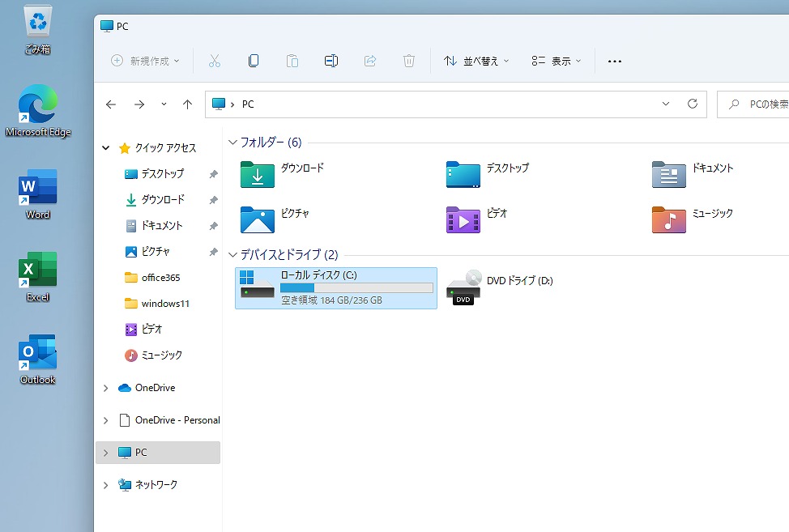Select the Word desktop shortcut

tap(38, 194)
